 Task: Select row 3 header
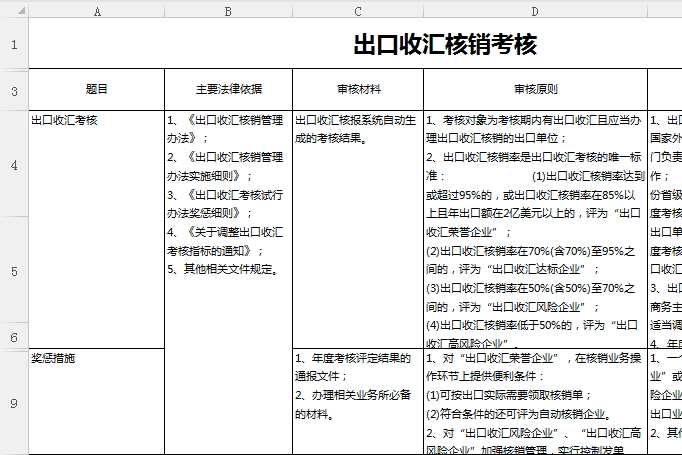pos(14,91)
